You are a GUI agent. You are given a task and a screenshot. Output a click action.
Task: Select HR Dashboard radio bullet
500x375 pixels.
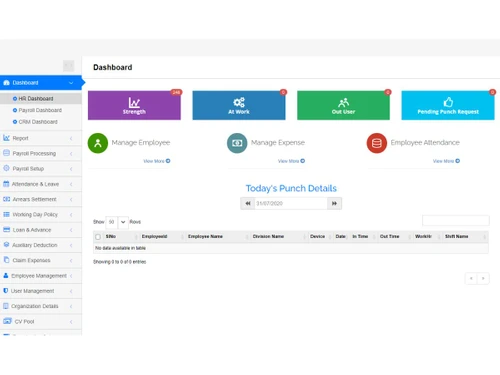[x=15, y=99]
